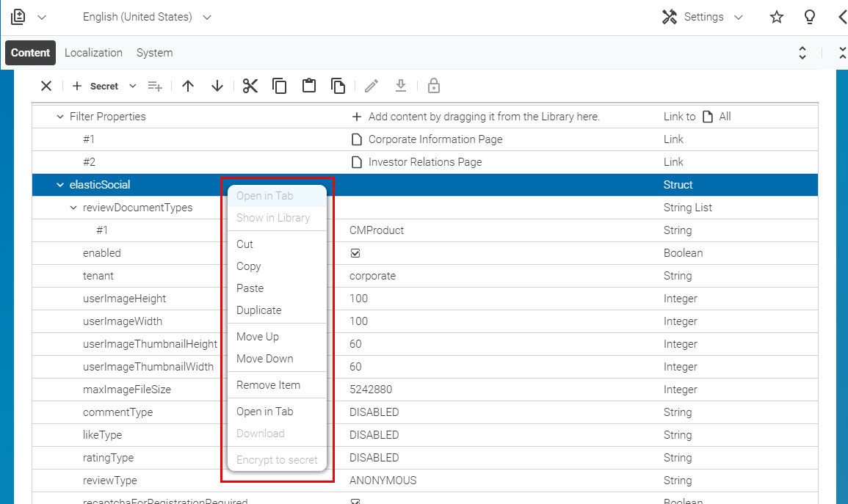Click the lock icon on the toolbar
The height and width of the screenshot is (504, 848).
click(x=433, y=86)
